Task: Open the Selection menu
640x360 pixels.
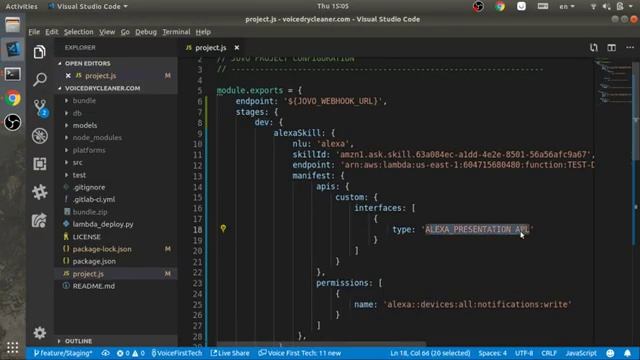Action: tap(78, 32)
